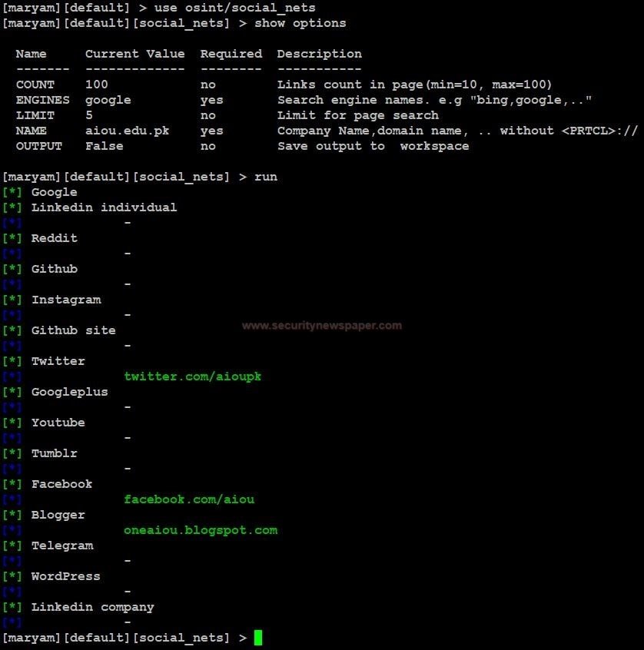
Task: Click the OUTPUT option name
Action: (39, 146)
